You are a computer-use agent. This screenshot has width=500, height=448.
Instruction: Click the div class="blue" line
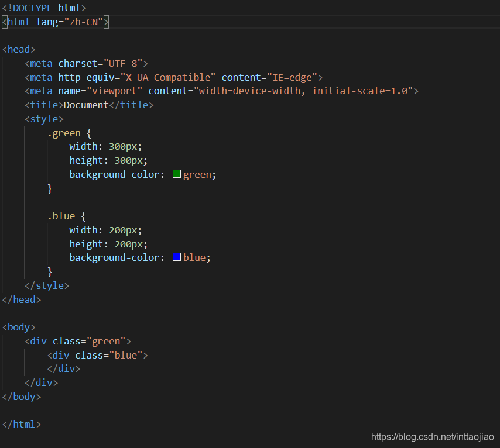click(x=98, y=355)
